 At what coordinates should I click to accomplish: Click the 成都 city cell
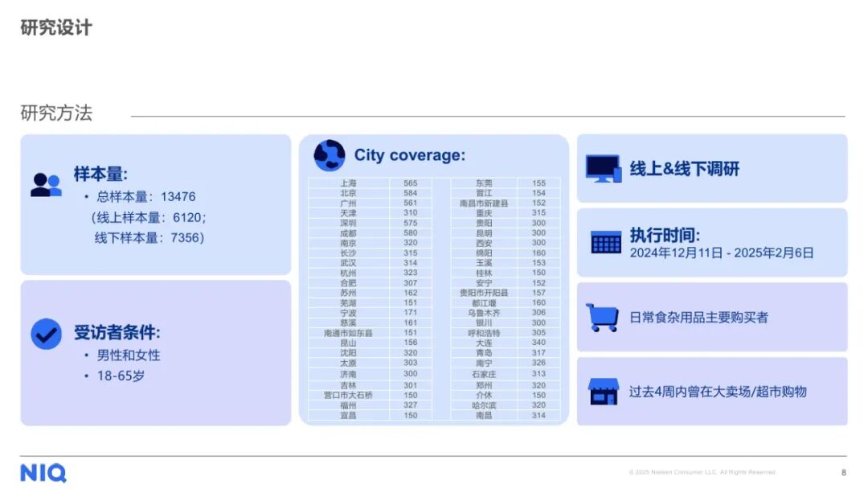coord(348,233)
